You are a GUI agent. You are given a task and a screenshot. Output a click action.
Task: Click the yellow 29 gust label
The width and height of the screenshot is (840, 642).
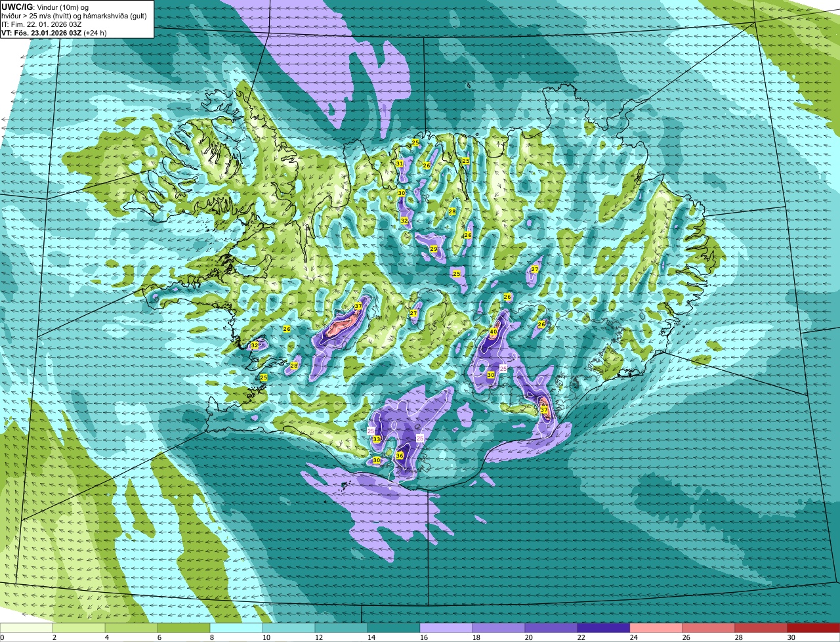pyautogui.click(x=433, y=249)
